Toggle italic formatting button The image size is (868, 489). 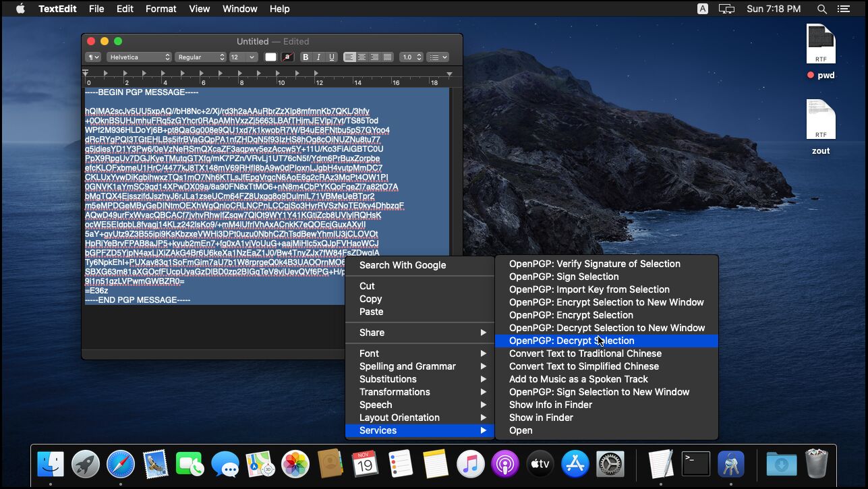pos(318,57)
